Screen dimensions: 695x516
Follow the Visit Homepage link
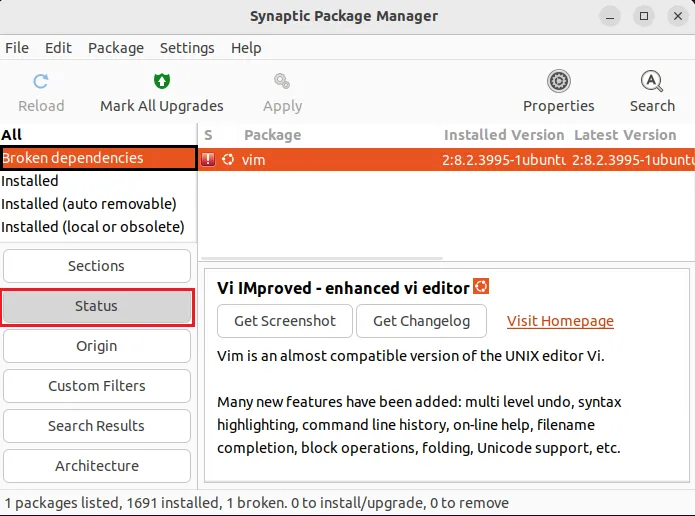(560, 321)
